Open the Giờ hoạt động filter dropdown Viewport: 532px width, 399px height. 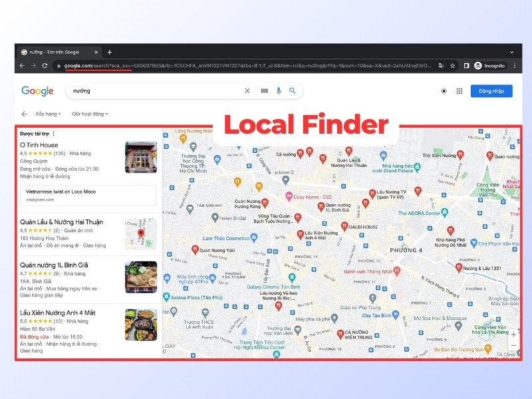(90, 114)
